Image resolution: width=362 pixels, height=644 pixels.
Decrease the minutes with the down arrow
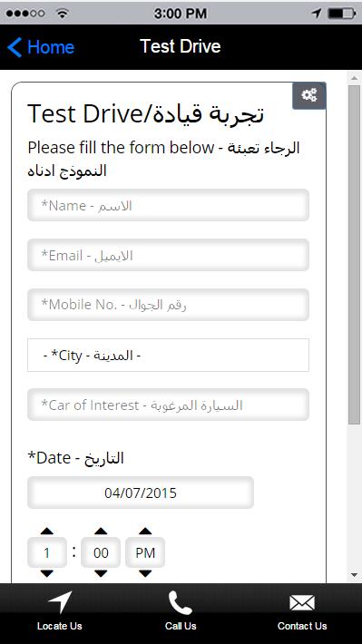click(101, 573)
